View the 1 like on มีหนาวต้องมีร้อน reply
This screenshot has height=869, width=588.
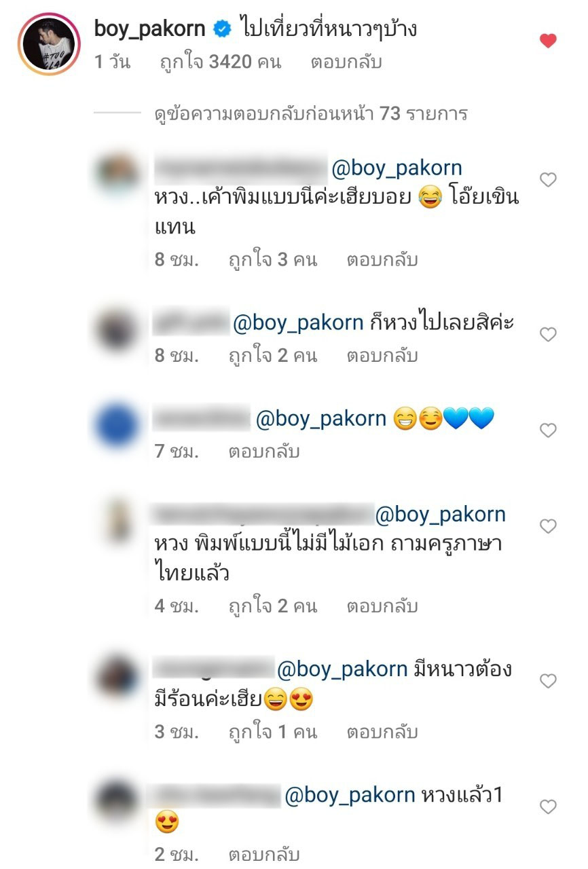click(x=272, y=733)
